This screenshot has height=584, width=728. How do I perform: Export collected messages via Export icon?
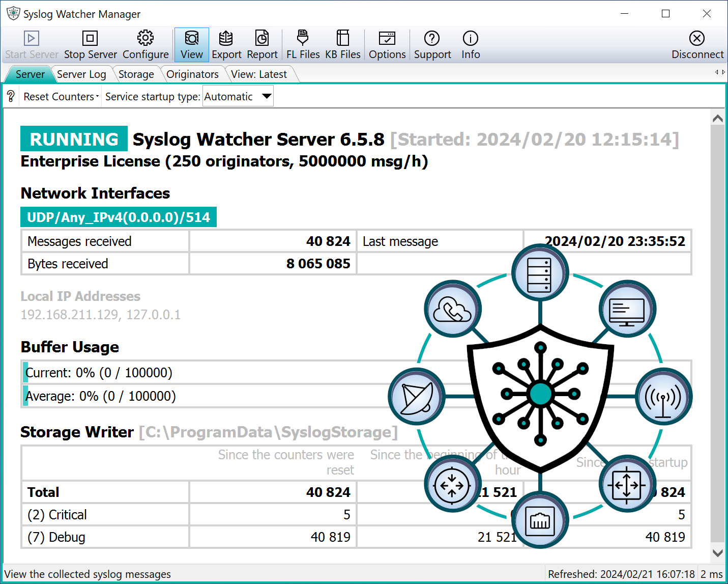coord(226,45)
